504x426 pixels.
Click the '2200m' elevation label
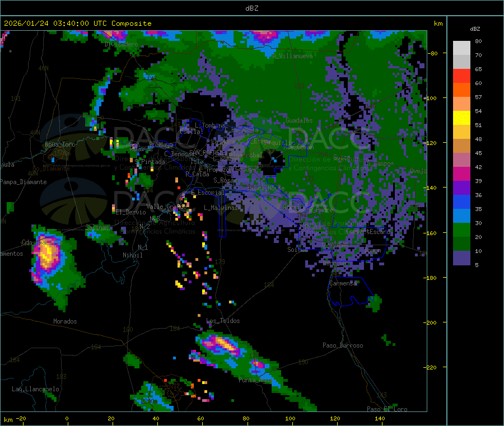click(x=149, y=401)
